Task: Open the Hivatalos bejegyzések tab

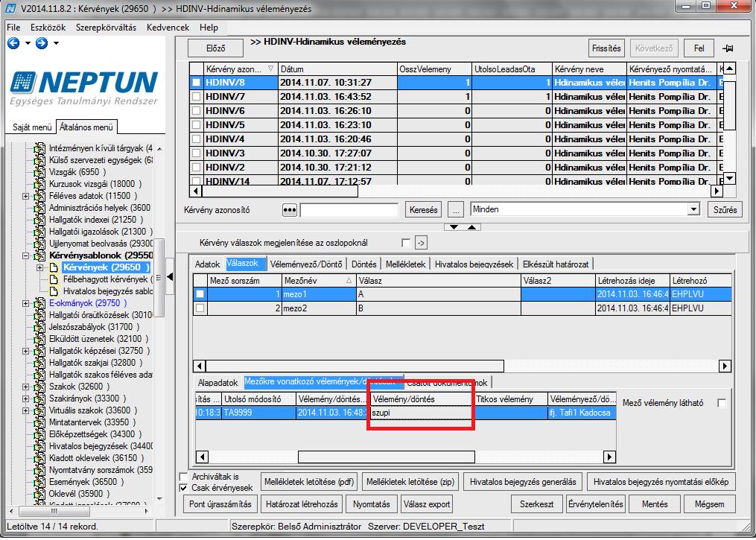Action: 474,264
